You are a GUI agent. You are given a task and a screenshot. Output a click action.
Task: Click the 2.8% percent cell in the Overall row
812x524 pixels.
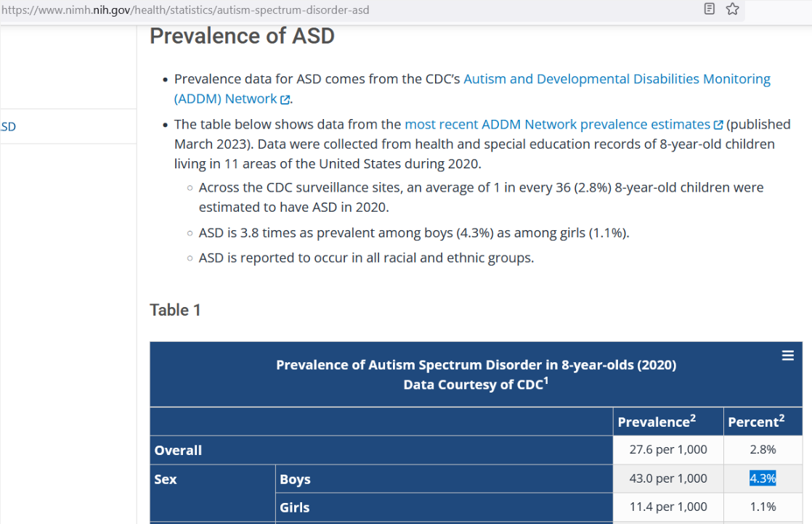[x=763, y=449]
